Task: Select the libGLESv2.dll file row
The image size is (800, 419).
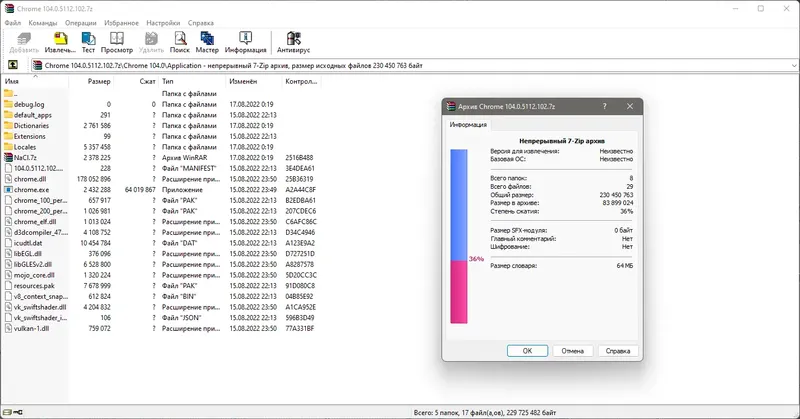Action: pos(161,264)
